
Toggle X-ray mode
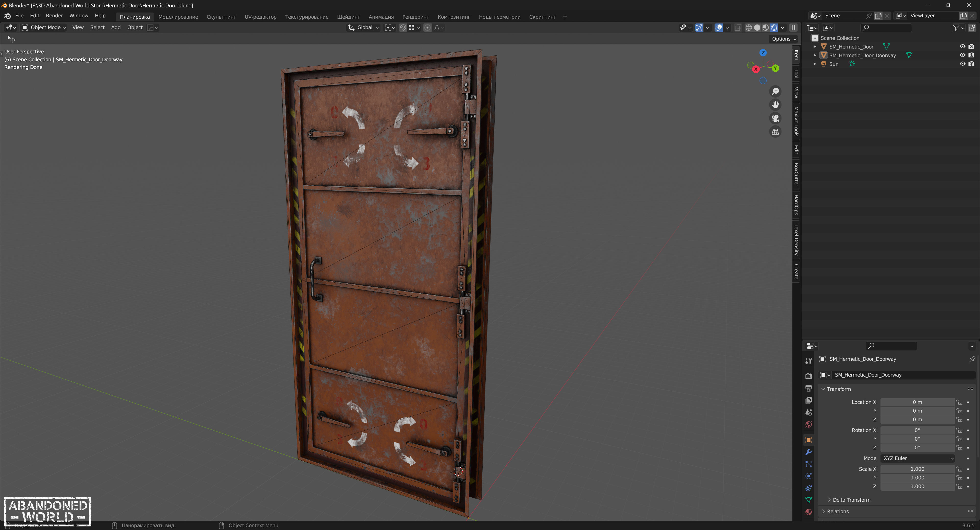pos(738,28)
